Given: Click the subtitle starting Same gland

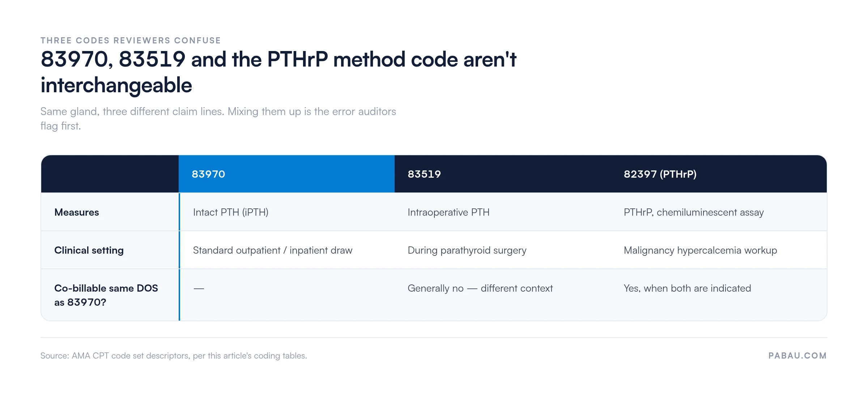Looking at the screenshot, I should pos(218,119).
